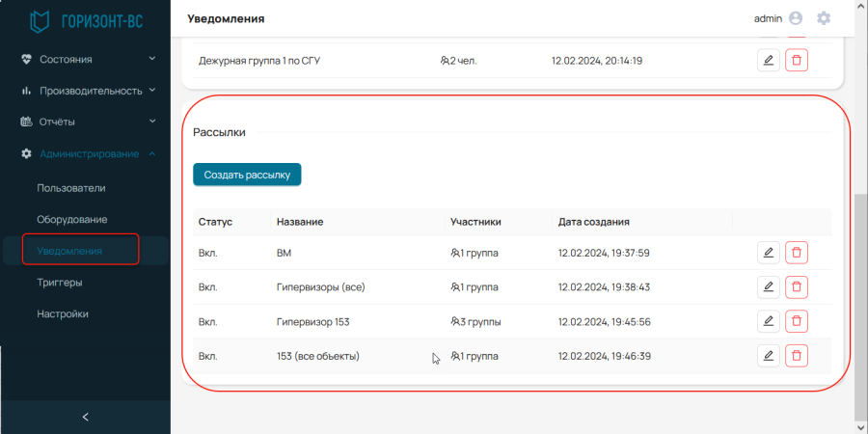This screenshot has height=434, width=868.
Task: Delete Дежурная группа 1 по СГУ
Action: click(x=797, y=61)
